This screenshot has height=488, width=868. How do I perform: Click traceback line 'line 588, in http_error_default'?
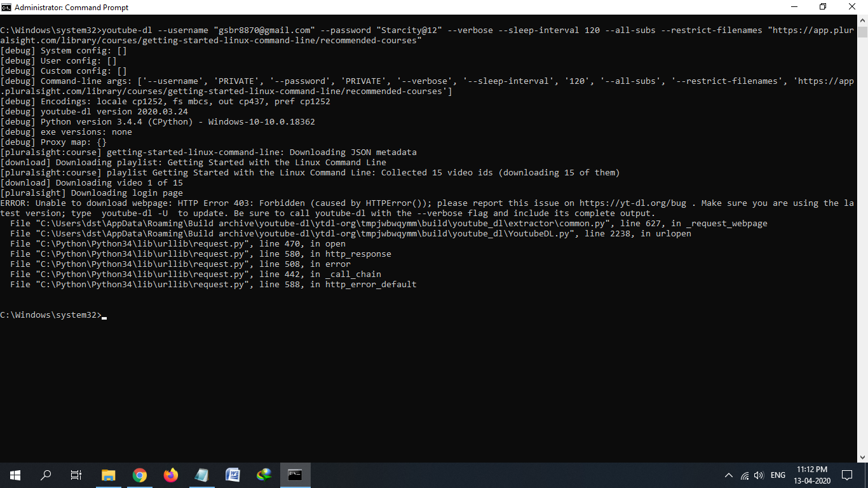[214, 285]
